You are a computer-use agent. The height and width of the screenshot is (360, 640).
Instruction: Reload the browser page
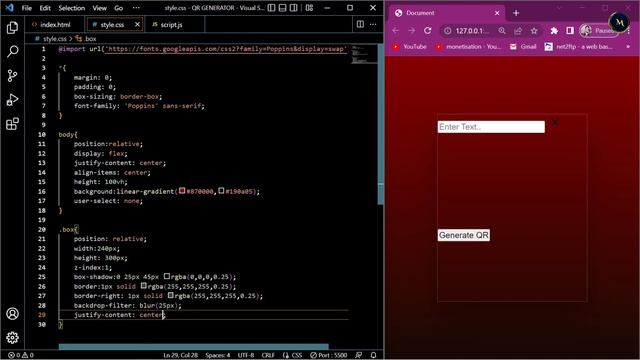click(x=427, y=31)
